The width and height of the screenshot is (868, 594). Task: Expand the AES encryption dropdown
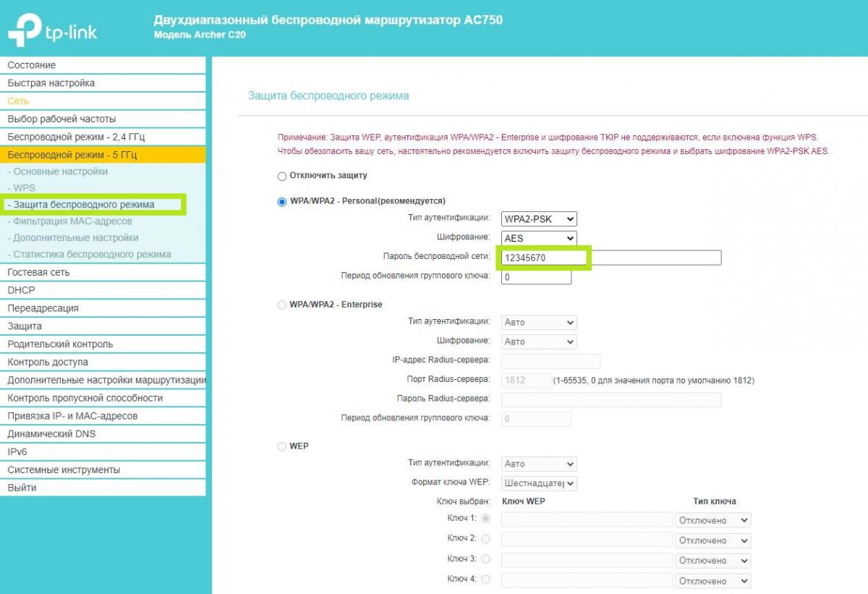(539, 238)
